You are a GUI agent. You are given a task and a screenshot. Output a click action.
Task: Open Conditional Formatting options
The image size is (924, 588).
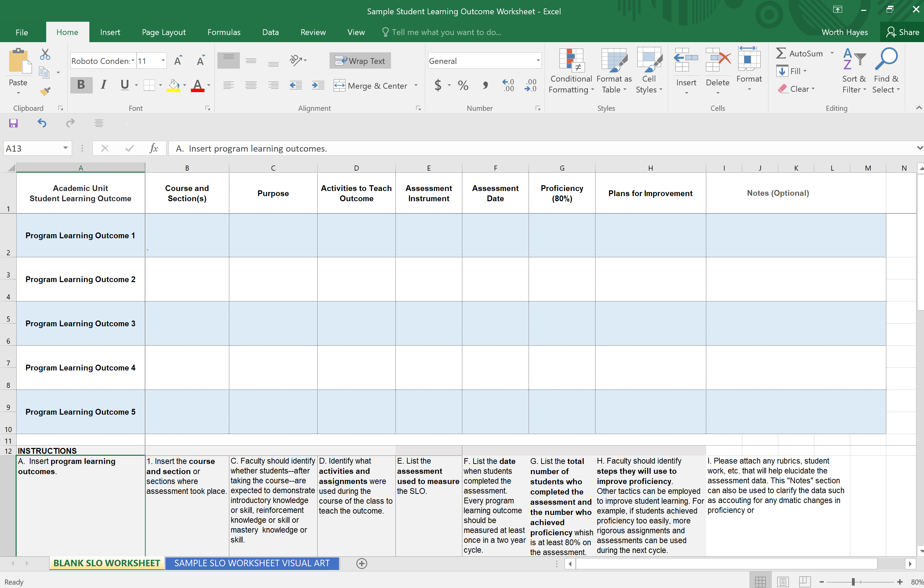[571, 71]
